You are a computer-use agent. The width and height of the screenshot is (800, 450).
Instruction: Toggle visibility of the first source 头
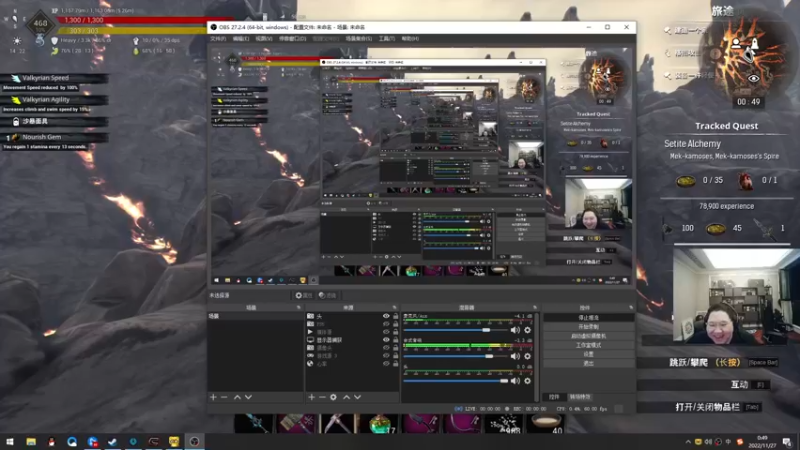click(x=386, y=316)
